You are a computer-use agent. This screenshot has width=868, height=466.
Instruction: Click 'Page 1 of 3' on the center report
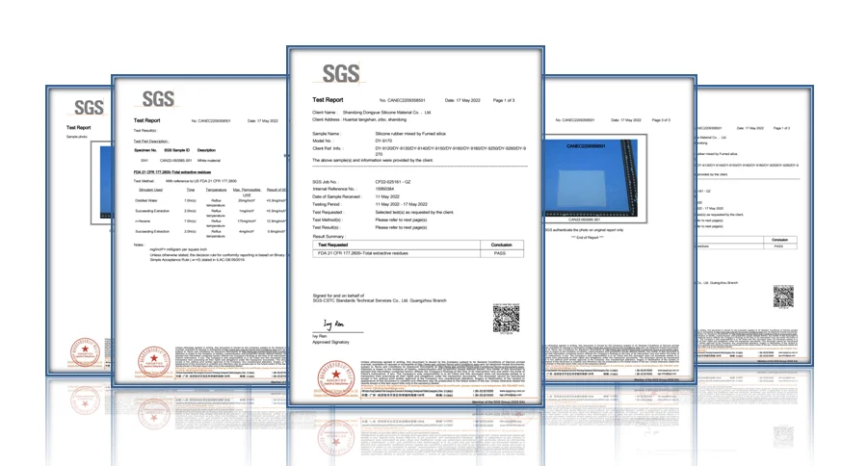(504, 100)
